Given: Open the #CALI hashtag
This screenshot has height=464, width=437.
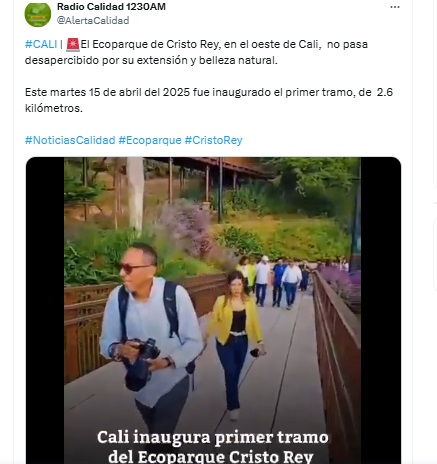Looking at the screenshot, I should click(x=41, y=44).
